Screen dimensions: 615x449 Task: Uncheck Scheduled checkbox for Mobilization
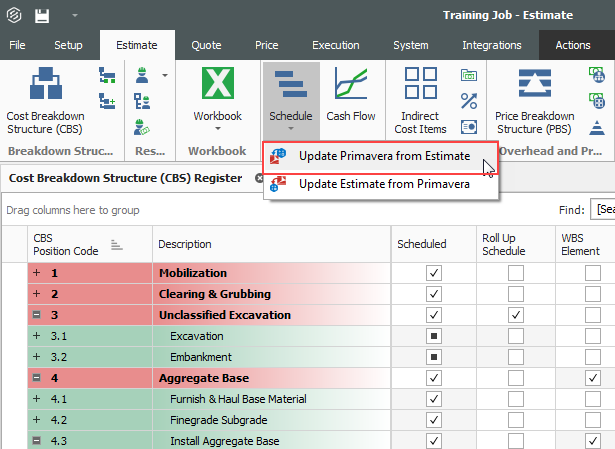click(x=433, y=273)
